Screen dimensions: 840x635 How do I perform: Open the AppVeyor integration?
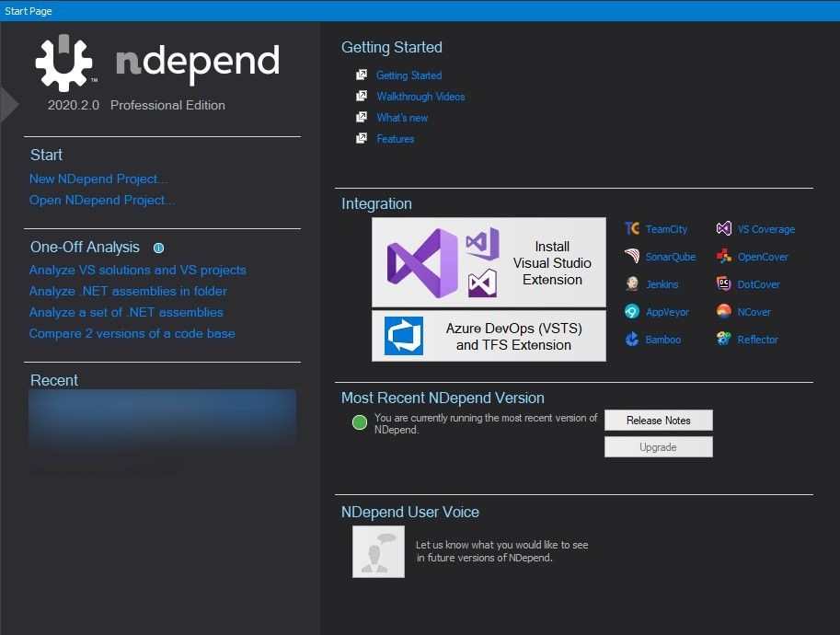tap(632, 311)
